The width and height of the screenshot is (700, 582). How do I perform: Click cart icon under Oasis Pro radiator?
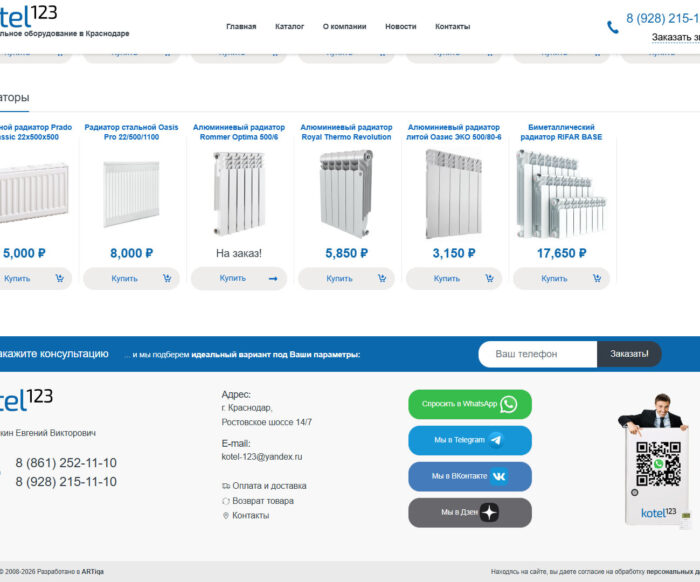click(x=166, y=279)
